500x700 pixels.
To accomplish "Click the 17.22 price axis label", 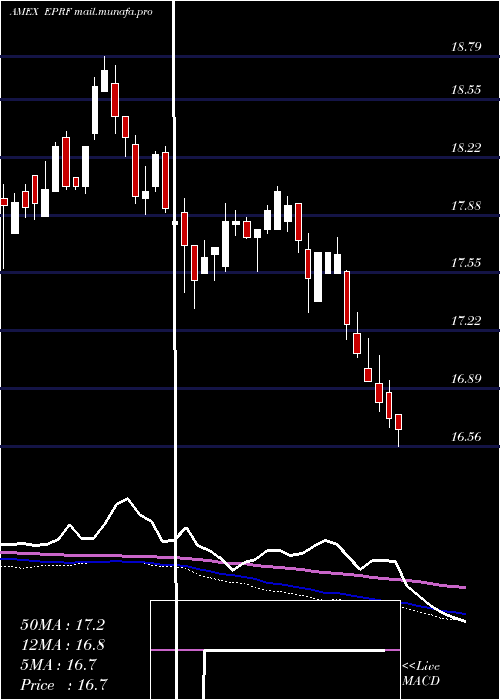I will tap(466, 321).
